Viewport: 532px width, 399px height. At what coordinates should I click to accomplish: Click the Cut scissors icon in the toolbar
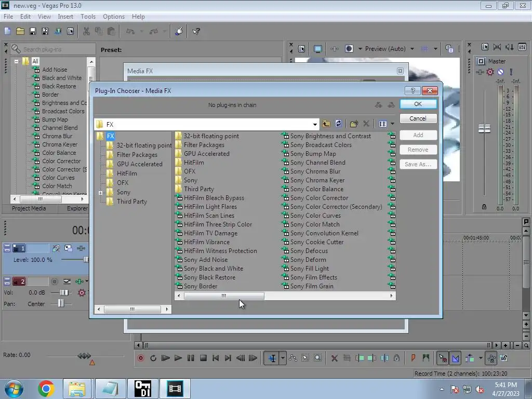click(x=86, y=32)
